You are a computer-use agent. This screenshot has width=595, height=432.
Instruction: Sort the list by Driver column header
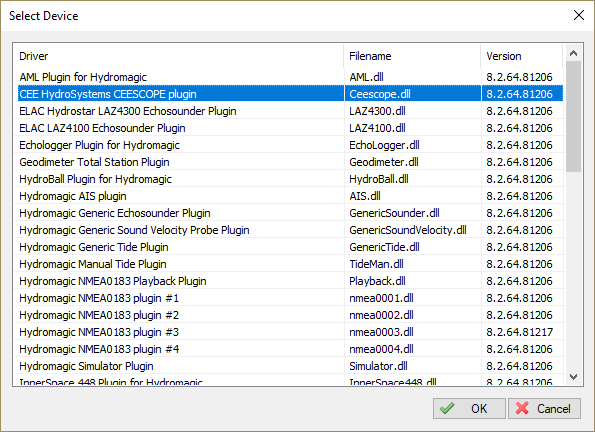179,56
